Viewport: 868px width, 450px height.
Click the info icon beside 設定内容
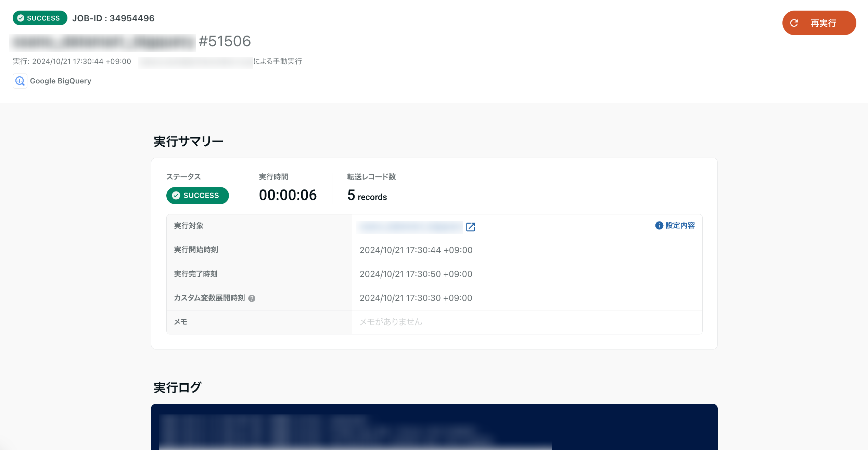click(x=659, y=226)
